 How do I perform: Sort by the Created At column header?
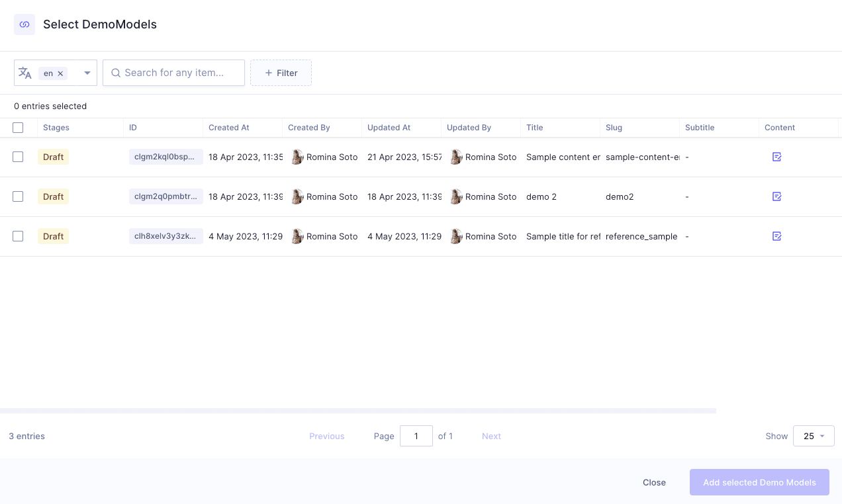(x=228, y=127)
